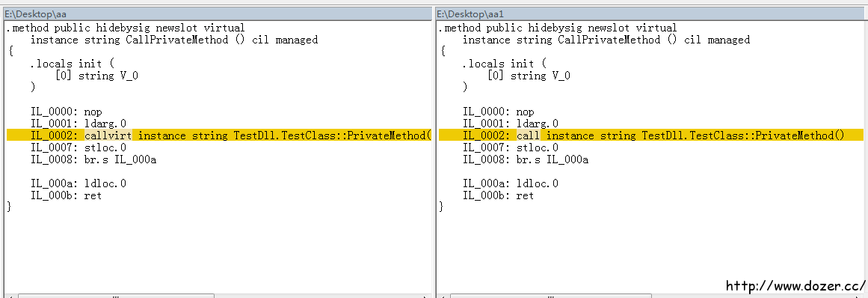Click the .locals init line in right pane
The image size is (868, 298).
(505, 64)
